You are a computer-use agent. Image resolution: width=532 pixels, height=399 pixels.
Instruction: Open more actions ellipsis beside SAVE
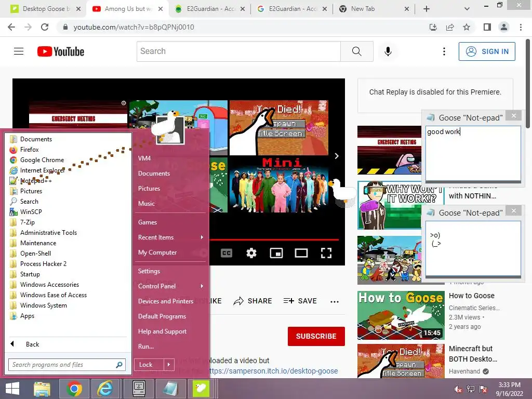coord(335,301)
